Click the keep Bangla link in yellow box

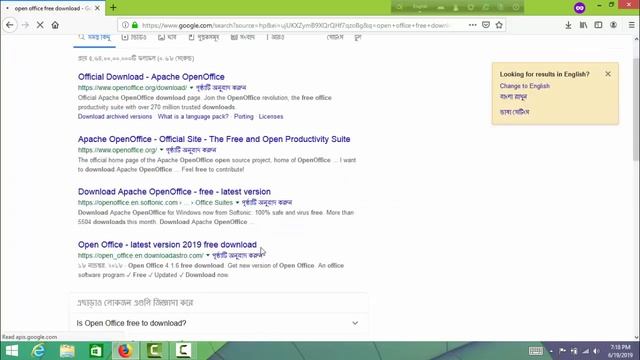click(x=513, y=97)
